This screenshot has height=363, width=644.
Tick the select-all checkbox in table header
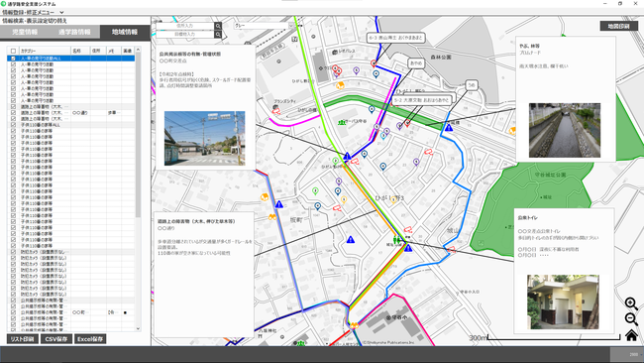[13, 51]
